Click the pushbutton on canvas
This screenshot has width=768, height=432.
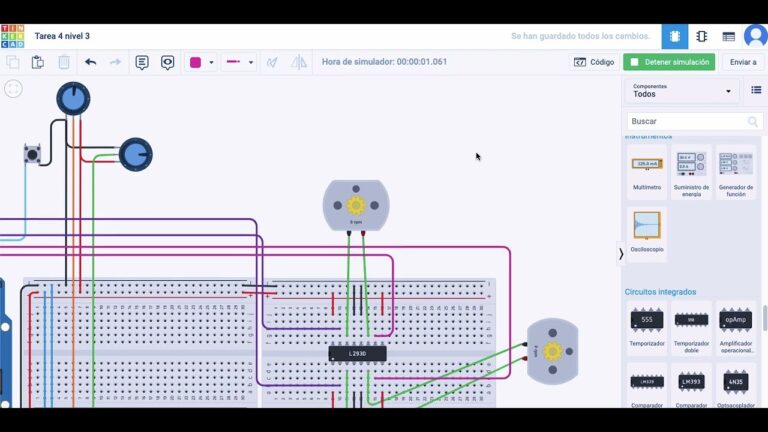32,154
